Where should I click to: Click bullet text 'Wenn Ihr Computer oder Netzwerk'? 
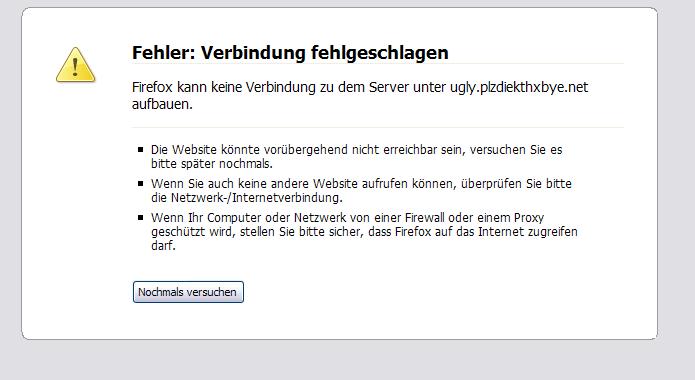tap(248, 218)
